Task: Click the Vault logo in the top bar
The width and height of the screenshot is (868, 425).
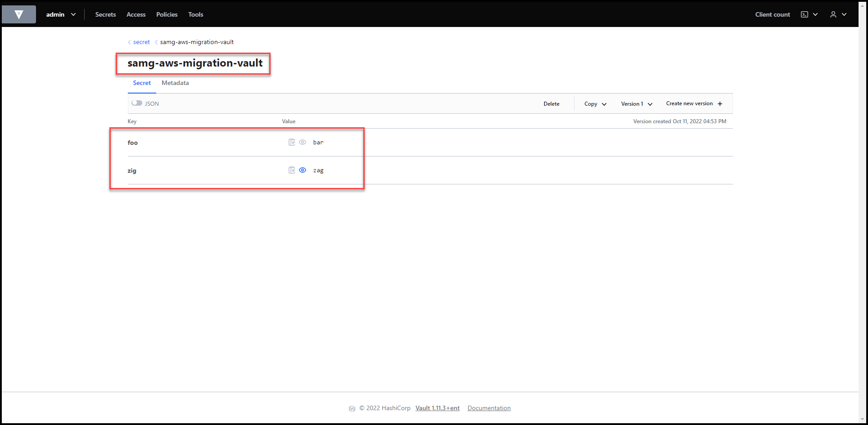Action: point(18,14)
